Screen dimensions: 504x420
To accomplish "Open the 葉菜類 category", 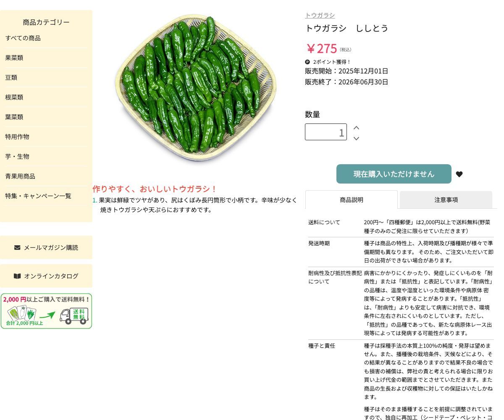I will coord(14,117).
